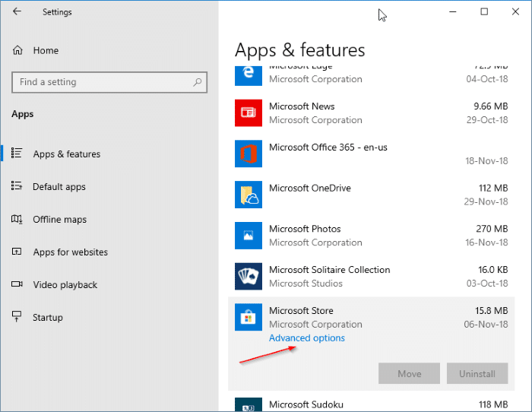Select the Microsoft OneDrive entry name

tap(310, 188)
